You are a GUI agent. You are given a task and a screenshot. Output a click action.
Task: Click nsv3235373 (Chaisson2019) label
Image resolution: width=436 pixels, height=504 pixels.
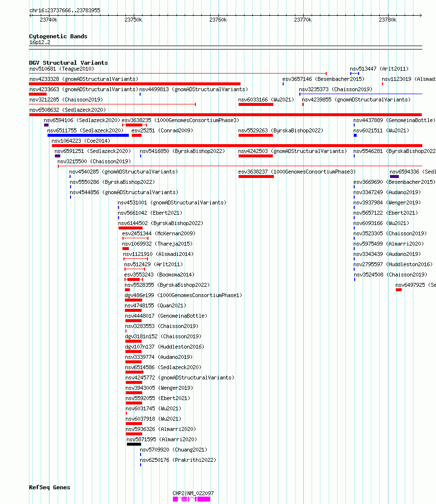336,89
